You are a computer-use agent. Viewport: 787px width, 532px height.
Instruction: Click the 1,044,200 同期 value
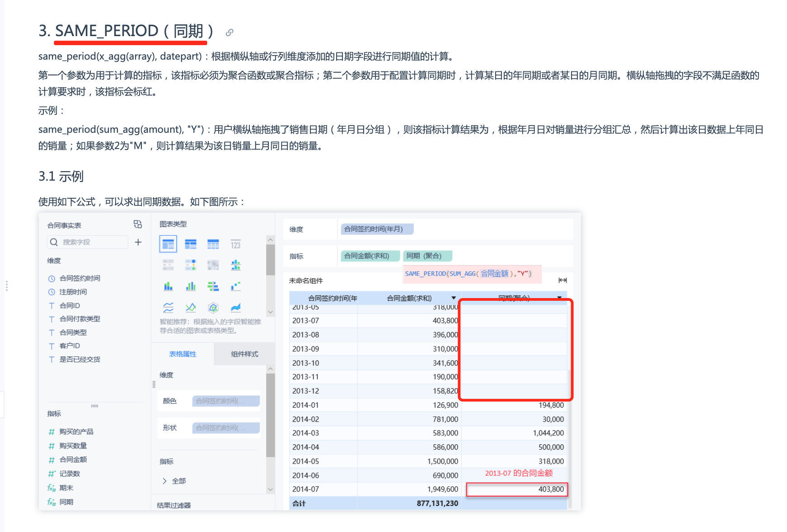pos(548,433)
